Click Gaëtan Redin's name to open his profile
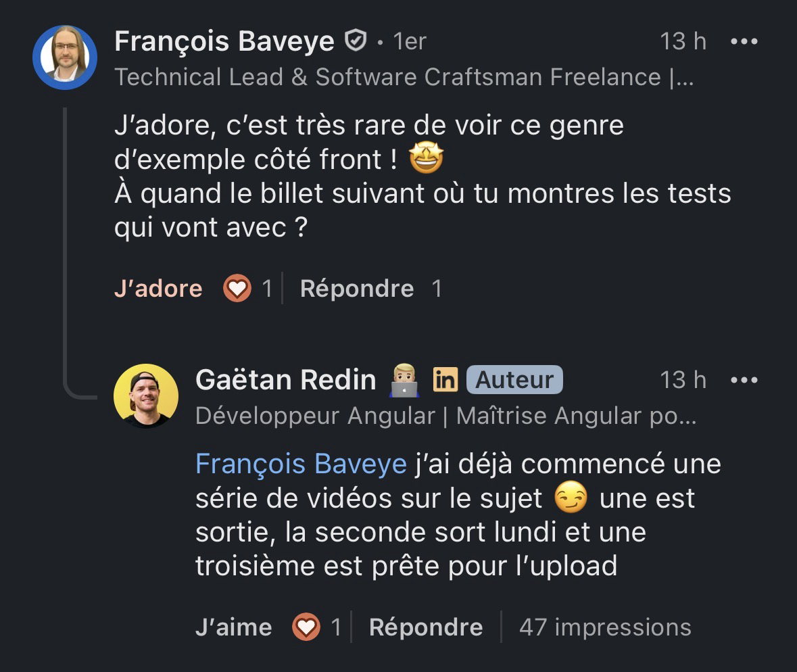The height and width of the screenshot is (672, 797). [285, 379]
